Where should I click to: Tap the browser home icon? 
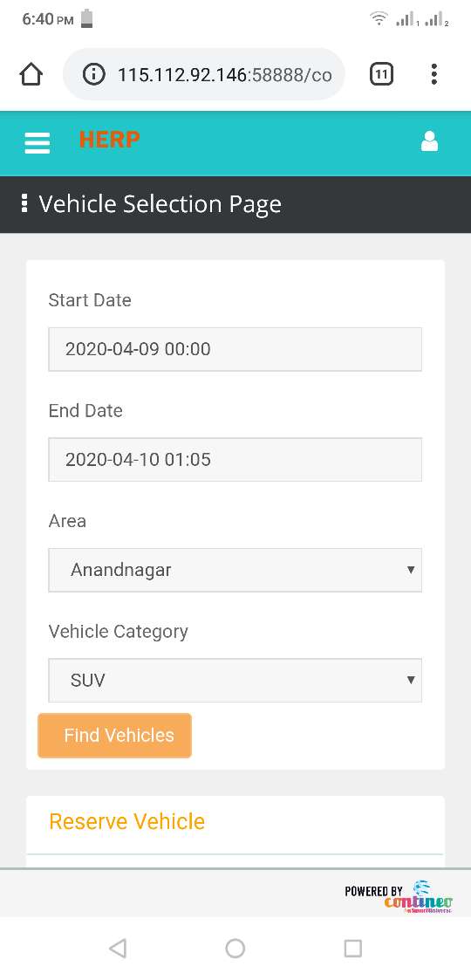coord(31,75)
